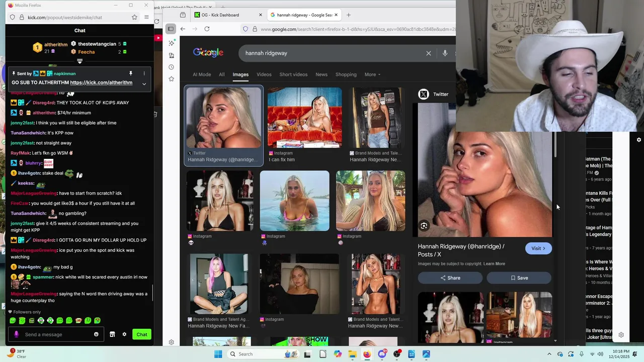Start Google voice search microphone
This screenshot has height=362, width=644.
point(445,53)
